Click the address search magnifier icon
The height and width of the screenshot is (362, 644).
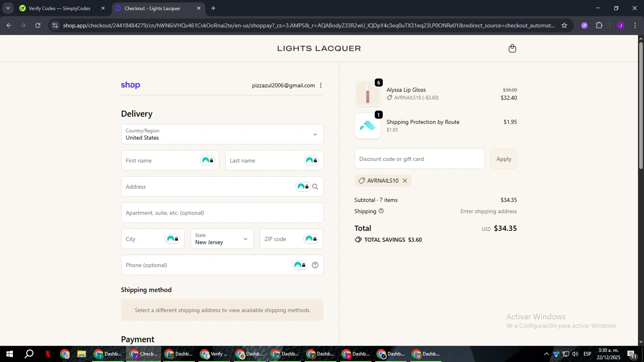coord(315,187)
